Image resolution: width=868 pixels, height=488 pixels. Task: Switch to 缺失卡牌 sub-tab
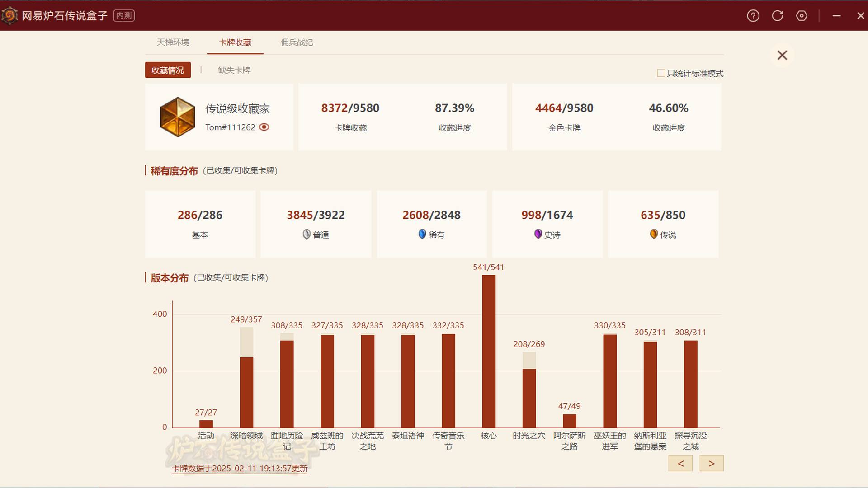point(234,70)
